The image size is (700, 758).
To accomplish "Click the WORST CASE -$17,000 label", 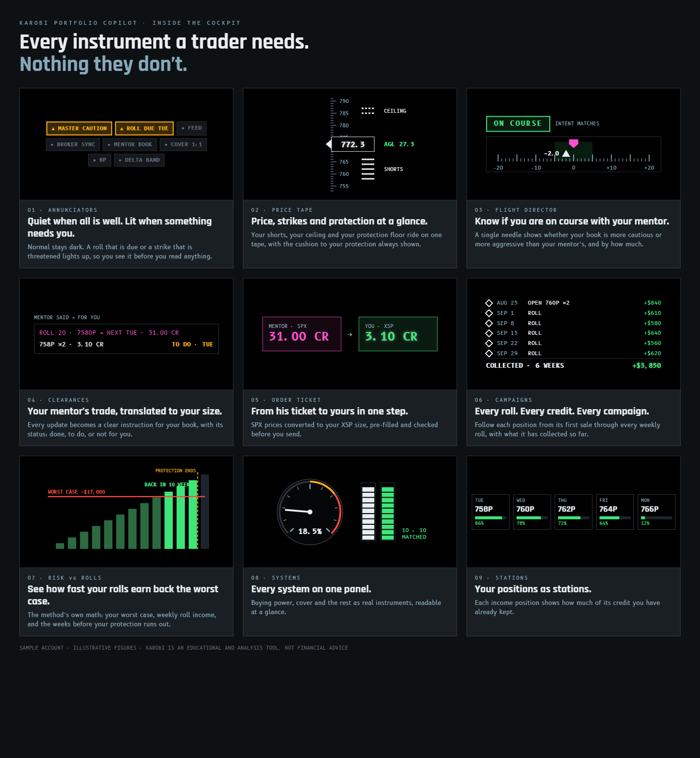I will (x=76, y=492).
